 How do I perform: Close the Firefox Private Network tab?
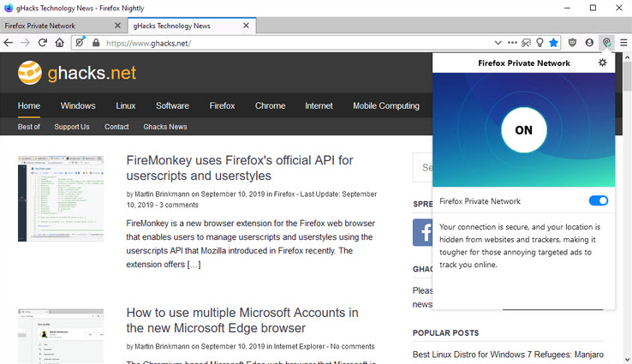(x=117, y=26)
